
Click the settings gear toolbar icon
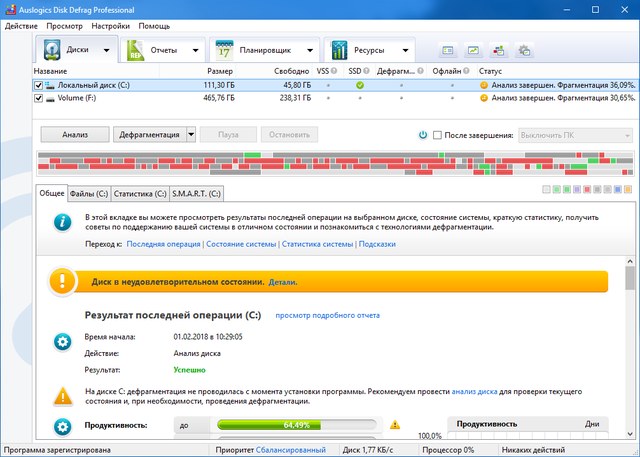pyautogui.click(x=523, y=50)
